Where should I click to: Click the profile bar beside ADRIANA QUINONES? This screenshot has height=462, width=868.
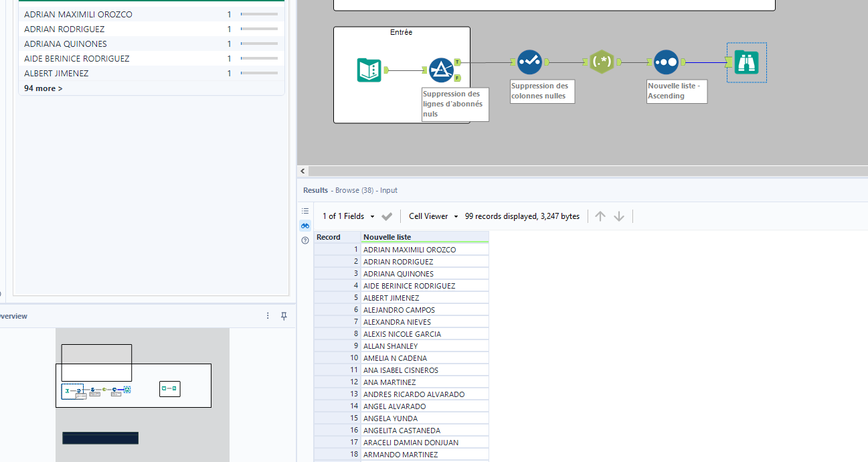(260, 43)
